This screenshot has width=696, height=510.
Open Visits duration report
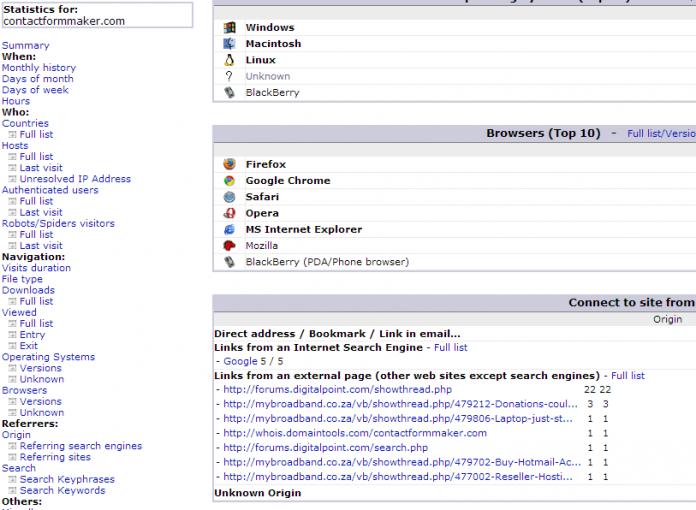[x=36, y=268]
